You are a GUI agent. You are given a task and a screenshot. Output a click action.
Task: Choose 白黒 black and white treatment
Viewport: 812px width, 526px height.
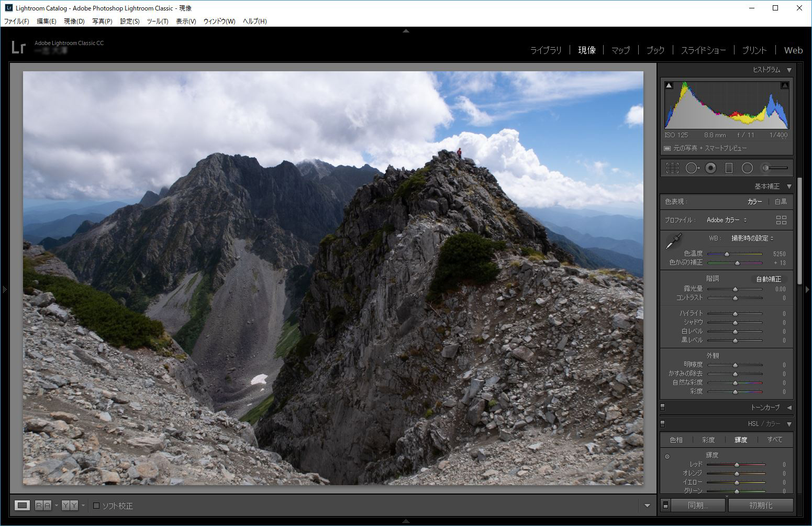781,202
